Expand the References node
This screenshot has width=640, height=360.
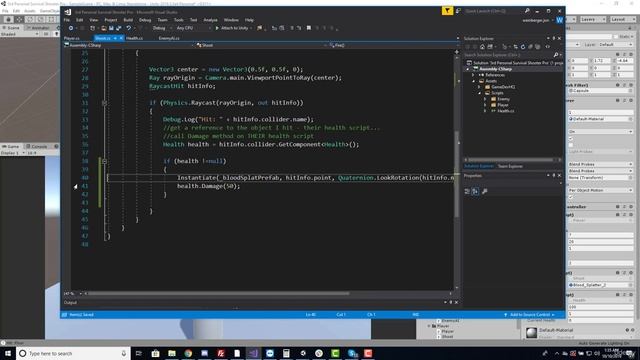(473, 75)
